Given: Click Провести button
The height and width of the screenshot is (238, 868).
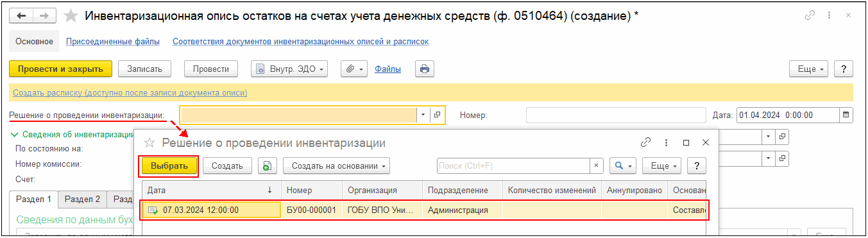Looking at the screenshot, I should point(211,69).
